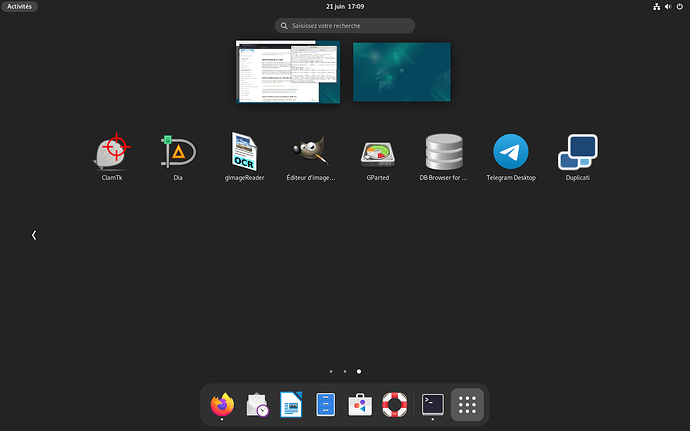Launch LibreOffice Writer from the dock

coord(291,405)
